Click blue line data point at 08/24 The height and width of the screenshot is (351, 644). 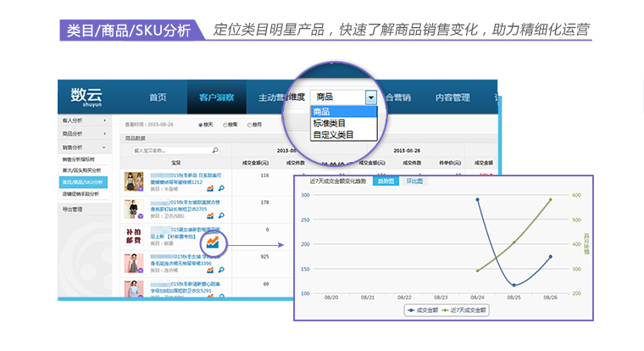click(x=477, y=200)
